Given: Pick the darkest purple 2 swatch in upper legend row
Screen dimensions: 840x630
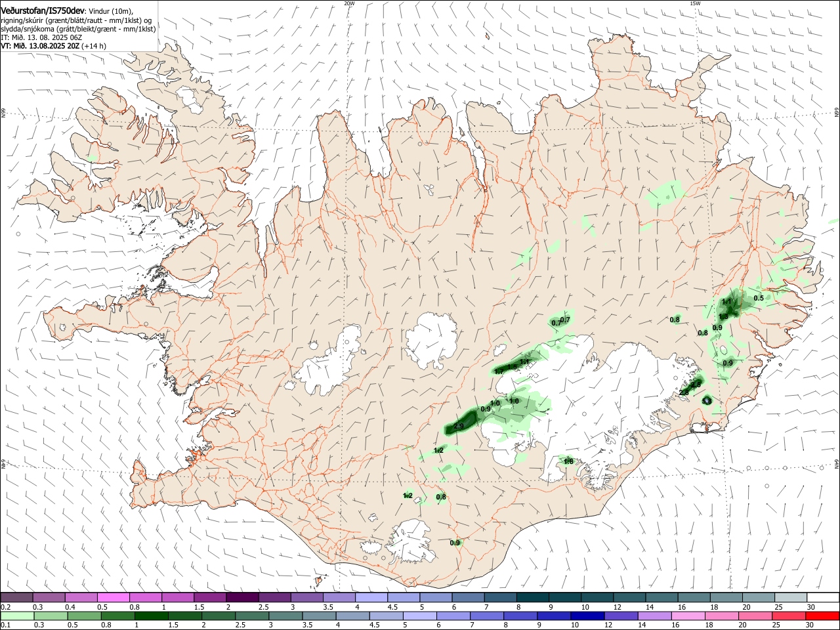Looking at the screenshot, I should [242, 597].
